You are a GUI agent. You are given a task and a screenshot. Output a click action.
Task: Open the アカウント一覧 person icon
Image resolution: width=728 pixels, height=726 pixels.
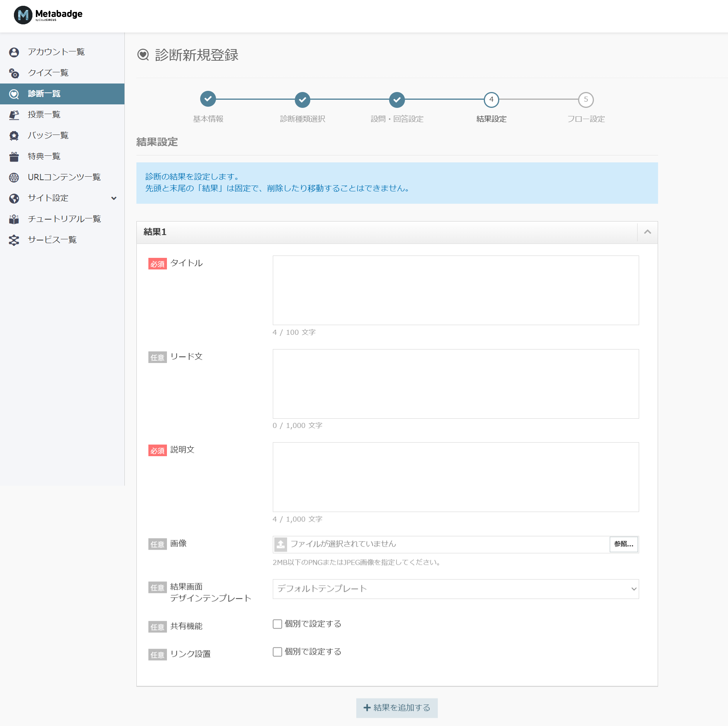tap(14, 52)
